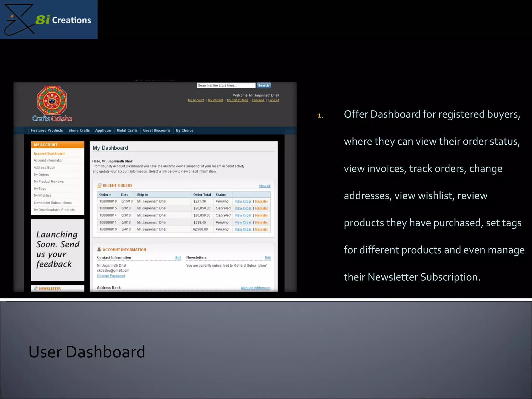Edit Contact Information link
The image size is (532, 399).
pyautogui.click(x=178, y=258)
